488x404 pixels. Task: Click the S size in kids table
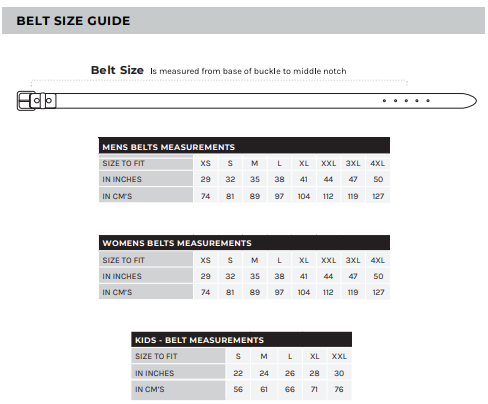(x=238, y=356)
